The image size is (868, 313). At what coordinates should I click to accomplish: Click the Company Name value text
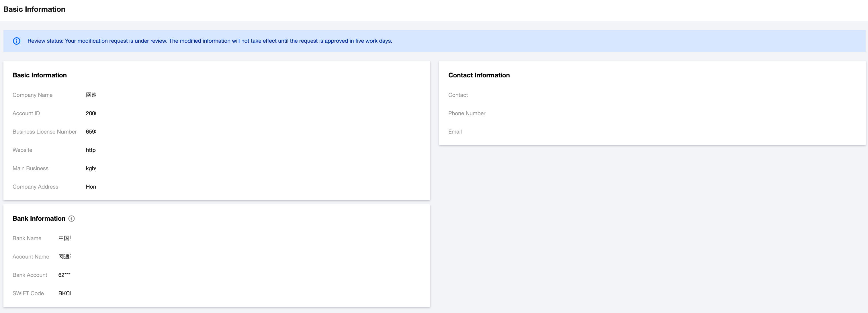[91, 95]
